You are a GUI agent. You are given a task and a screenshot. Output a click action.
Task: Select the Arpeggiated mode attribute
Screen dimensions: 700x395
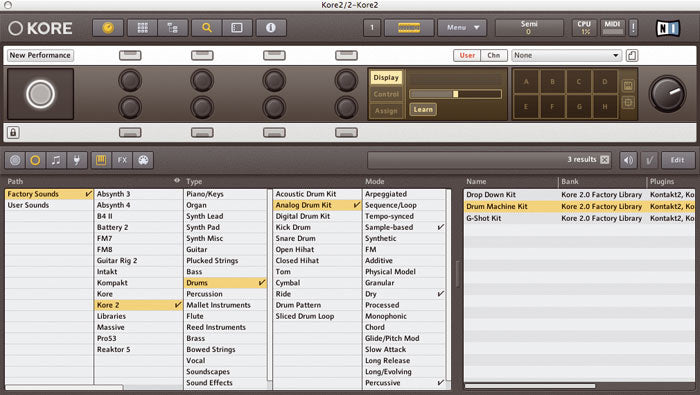click(404, 194)
